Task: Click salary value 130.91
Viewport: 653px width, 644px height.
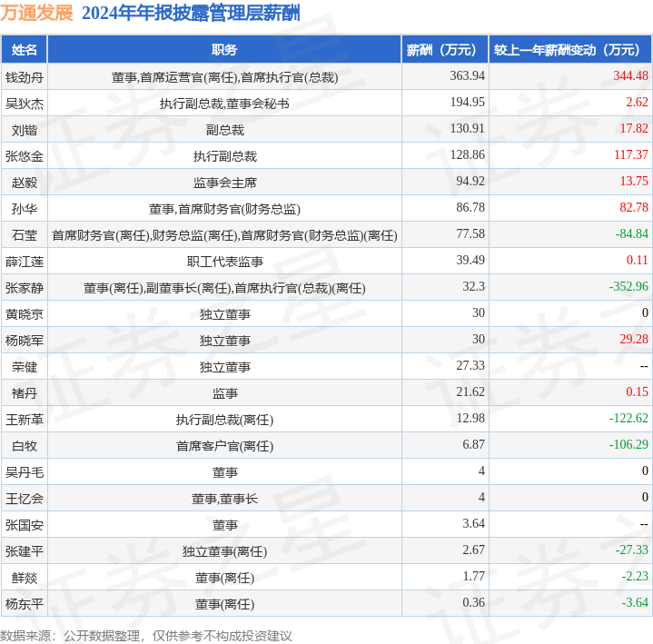Action: (467, 128)
